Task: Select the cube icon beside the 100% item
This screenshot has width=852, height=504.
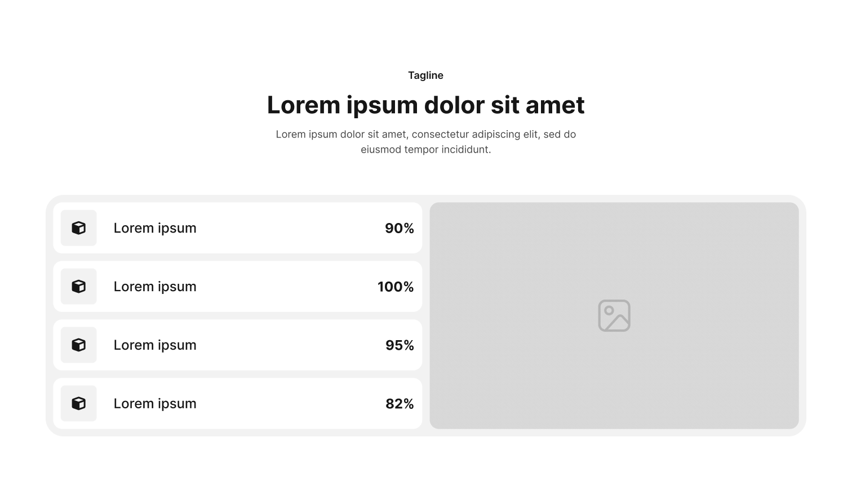Action: 79,287
